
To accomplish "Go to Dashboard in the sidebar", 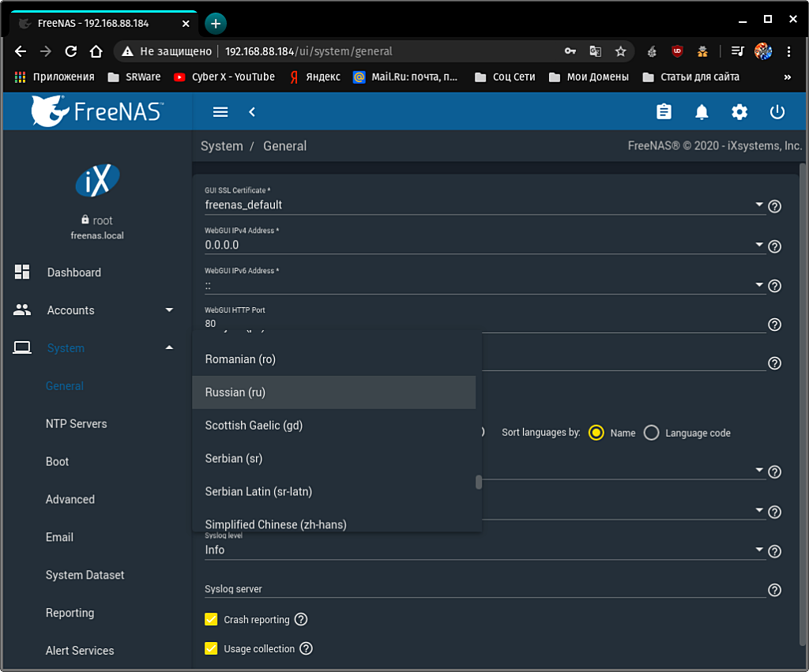I will pyautogui.click(x=74, y=272).
